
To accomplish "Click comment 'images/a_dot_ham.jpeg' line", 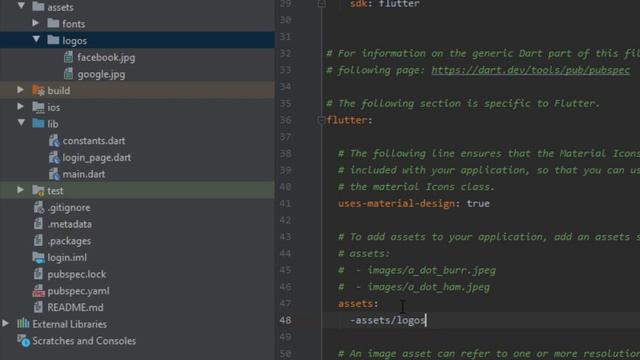I will pos(429,287).
